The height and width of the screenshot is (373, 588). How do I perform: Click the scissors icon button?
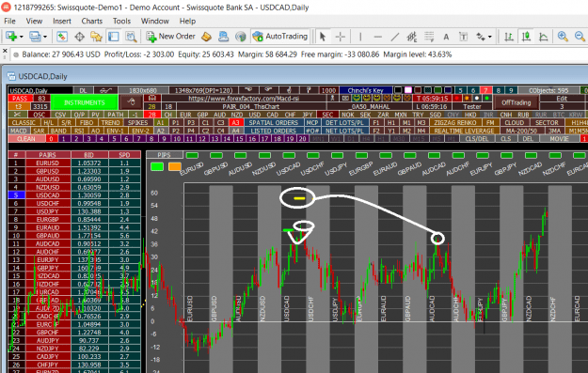click(17, 115)
